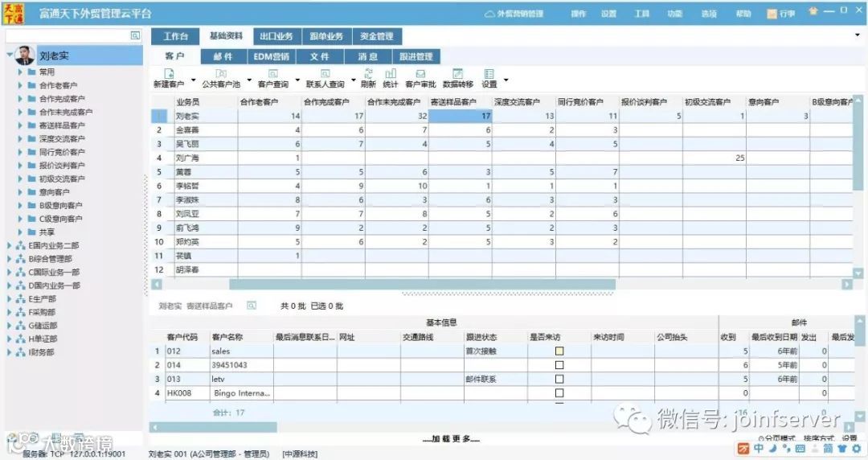The height and width of the screenshot is (460, 868).
Task: Click the moon icon in the bottom tray
Action: 773,448
